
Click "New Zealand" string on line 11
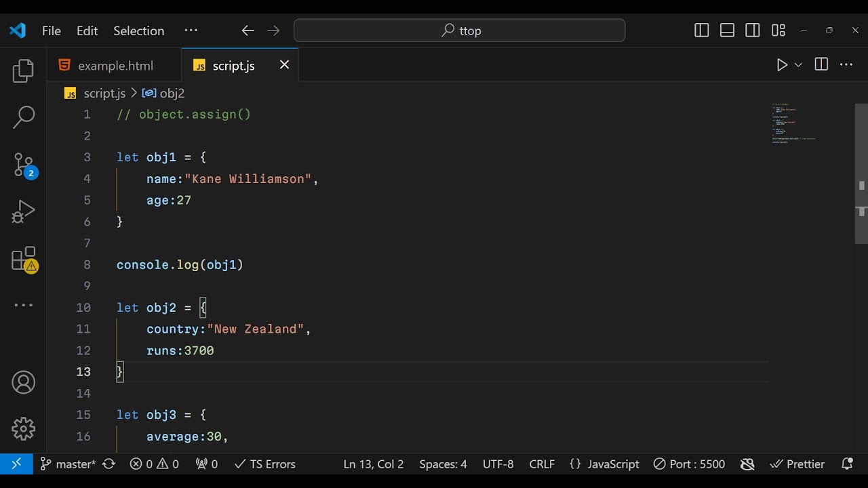(255, 329)
